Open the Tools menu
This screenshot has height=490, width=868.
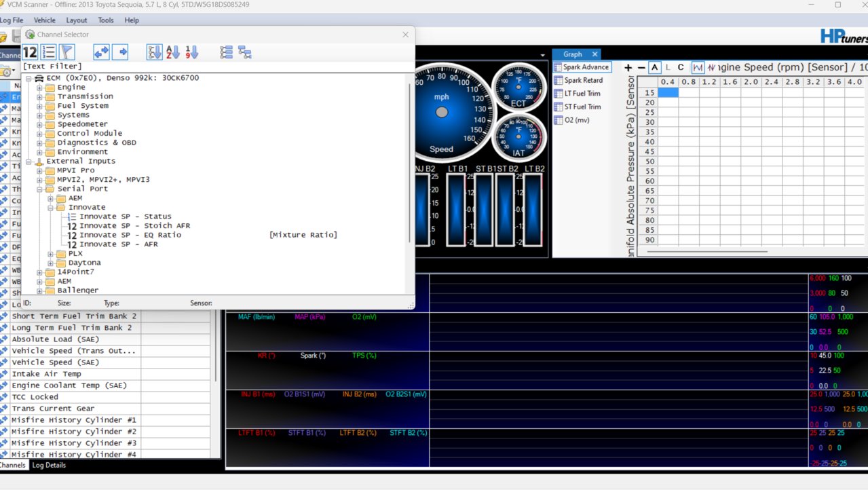106,20
